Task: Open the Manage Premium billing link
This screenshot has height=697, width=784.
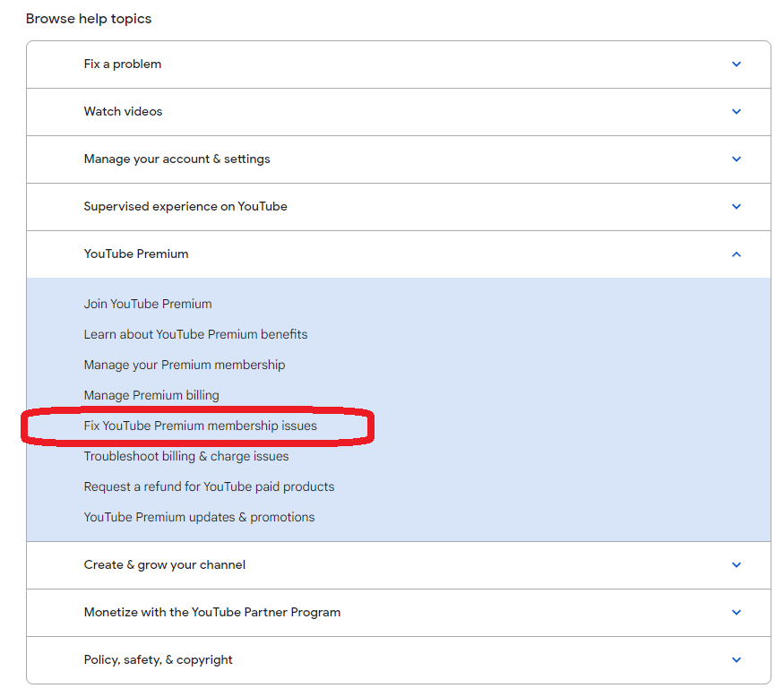Action: pos(151,395)
